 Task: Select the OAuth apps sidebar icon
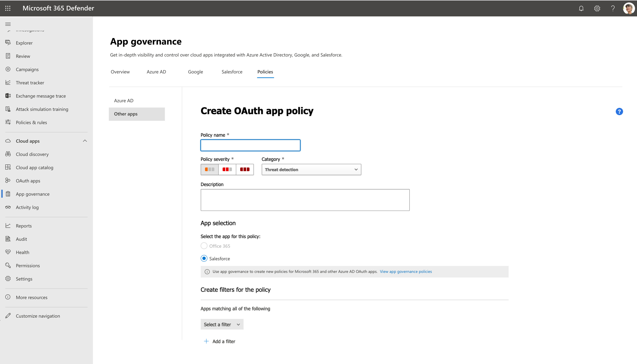coord(8,180)
